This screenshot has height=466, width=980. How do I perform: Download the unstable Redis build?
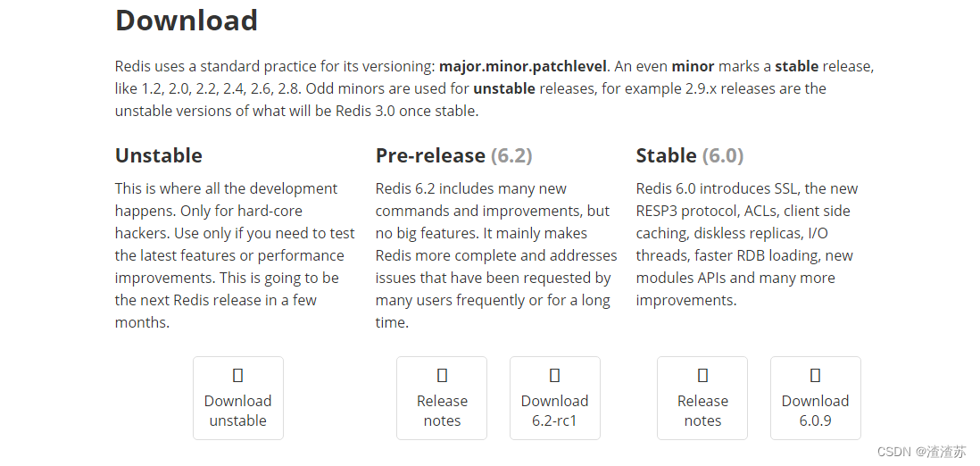pyautogui.click(x=238, y=398)
